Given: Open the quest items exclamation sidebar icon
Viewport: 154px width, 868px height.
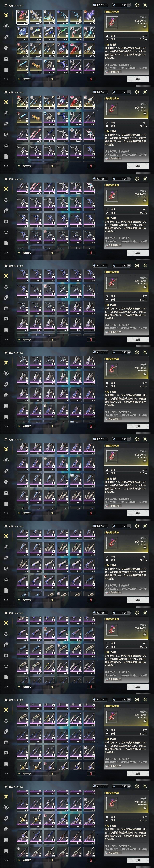Looking at the screenshot, I should pyautogui.click(x=6, y=69).
